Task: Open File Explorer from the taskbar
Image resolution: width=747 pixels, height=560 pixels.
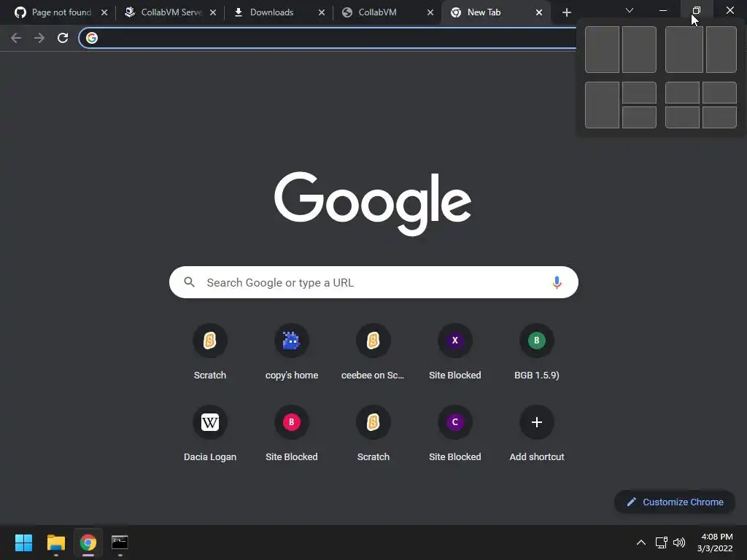Action: point(55,542)
